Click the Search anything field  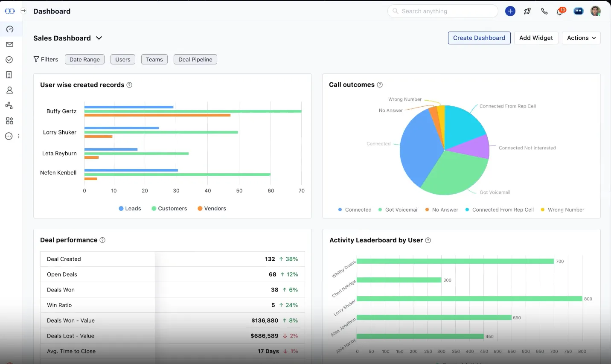[x=443, y=11]
